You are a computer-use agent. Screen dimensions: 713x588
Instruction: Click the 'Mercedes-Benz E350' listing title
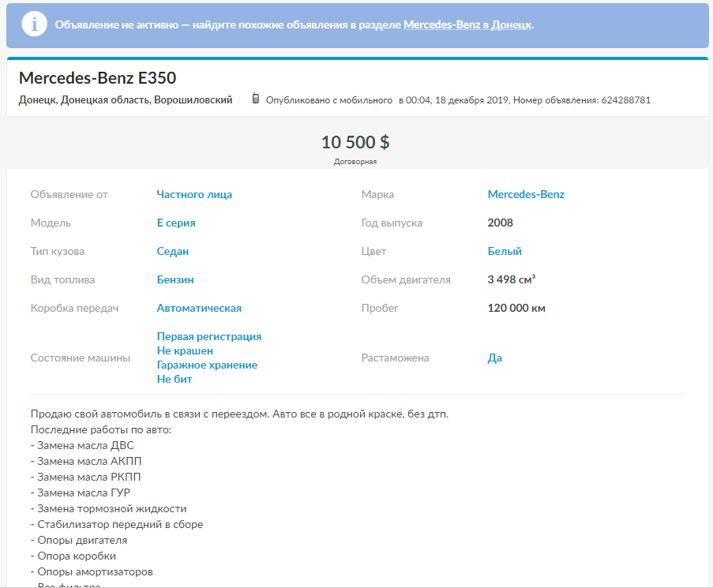[x=97, y=78]
